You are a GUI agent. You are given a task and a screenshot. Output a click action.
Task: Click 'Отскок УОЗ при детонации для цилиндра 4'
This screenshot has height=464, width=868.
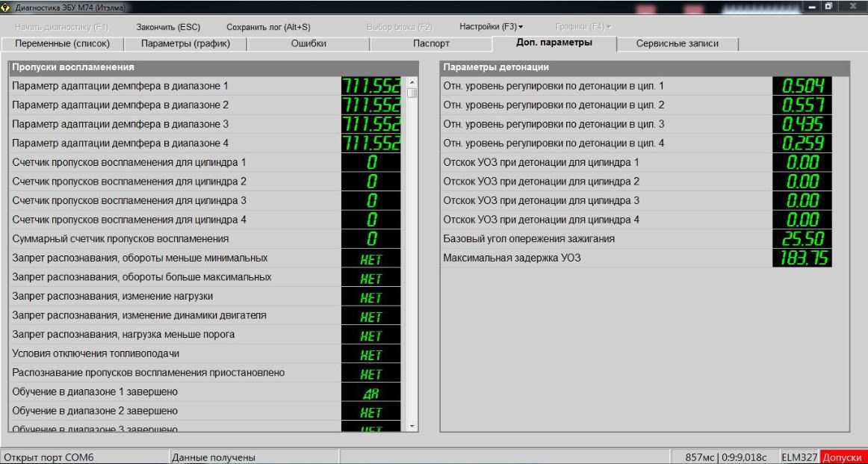click(636, 220)
